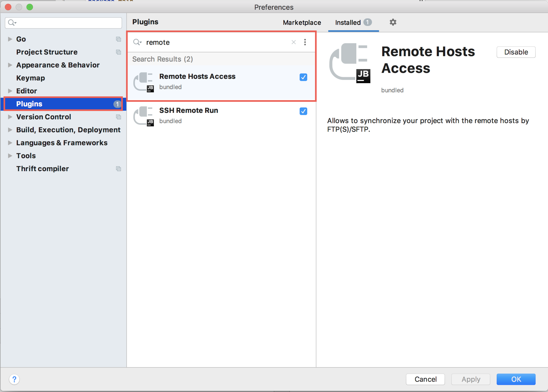Click the project-level icon beside Thrift compiler
This screenshot has height=392, width=548.
pyautogui.click(x=118, y=169)
